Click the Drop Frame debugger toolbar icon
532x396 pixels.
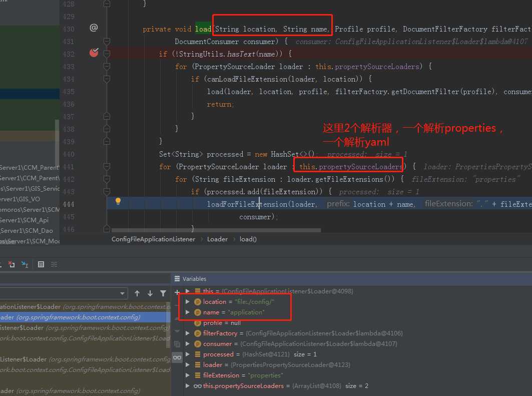[x=12, y=264]
